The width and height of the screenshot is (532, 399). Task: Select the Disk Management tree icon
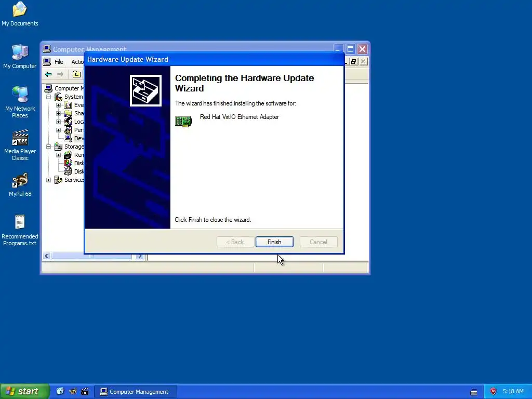point(68,171)
